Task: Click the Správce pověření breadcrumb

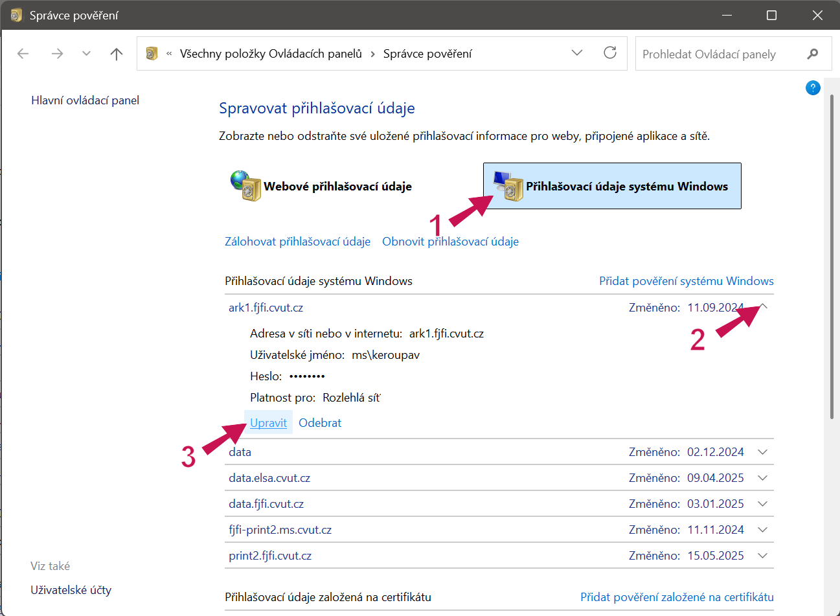Action: tap(427, 54)
